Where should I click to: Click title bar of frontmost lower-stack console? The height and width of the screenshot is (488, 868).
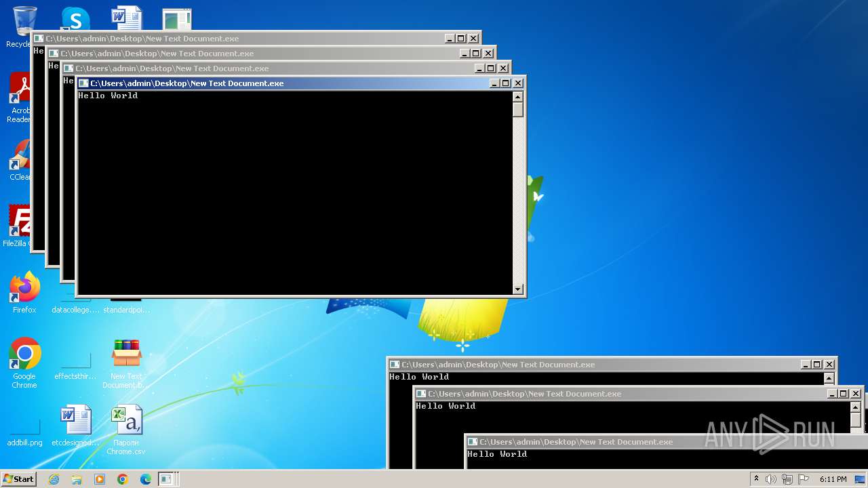667,442
